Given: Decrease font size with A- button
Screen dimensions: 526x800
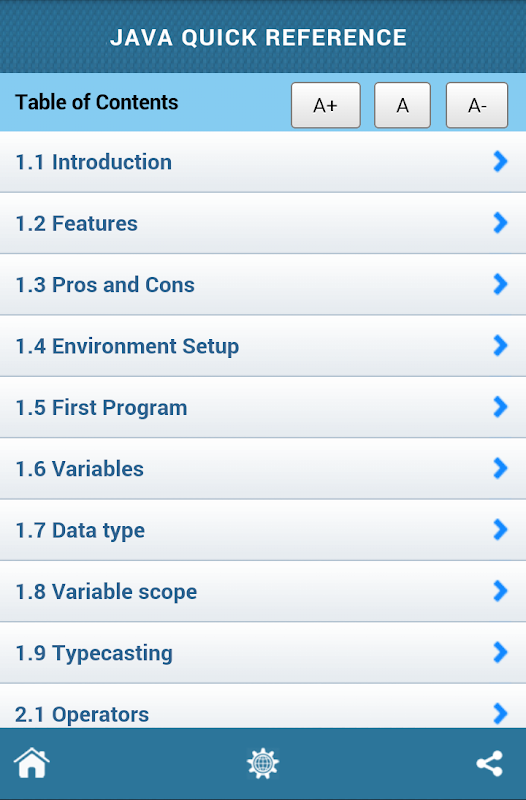Looking at the screenshot, I should click(477, 105).
